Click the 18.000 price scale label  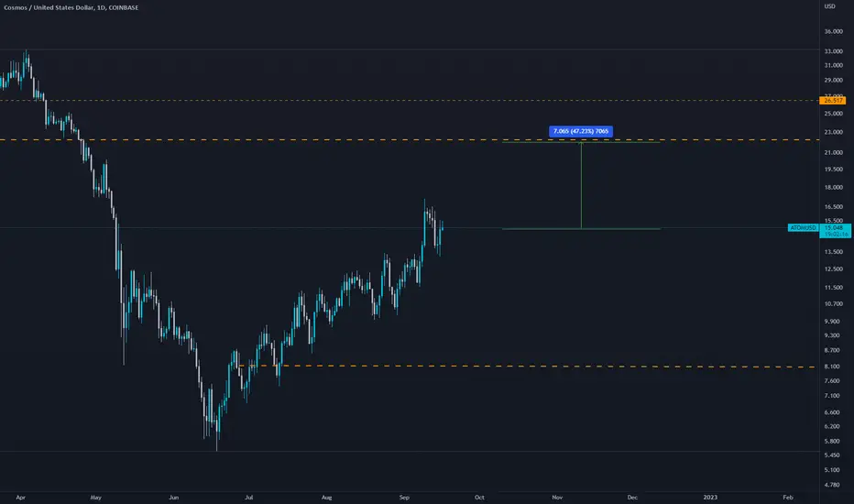[834, 188]
